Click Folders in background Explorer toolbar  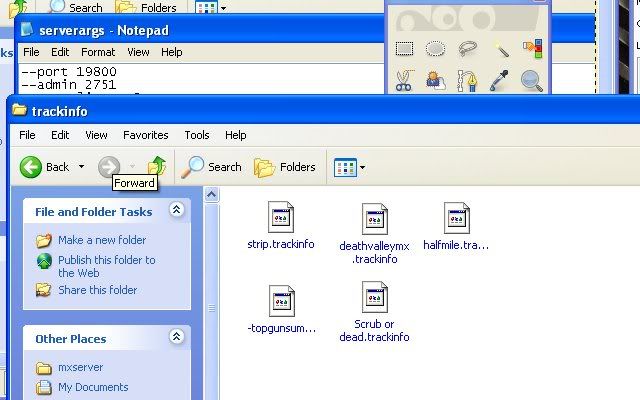[x=146, y=7]
